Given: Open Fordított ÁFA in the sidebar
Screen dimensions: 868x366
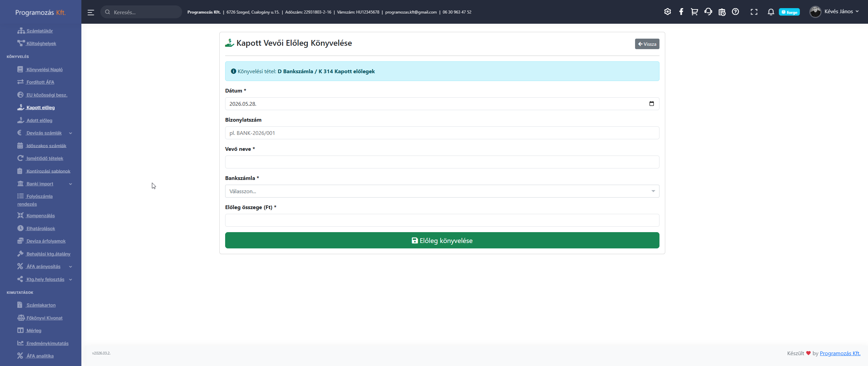Looking at the screenshot, I should (x=36, y=82).
